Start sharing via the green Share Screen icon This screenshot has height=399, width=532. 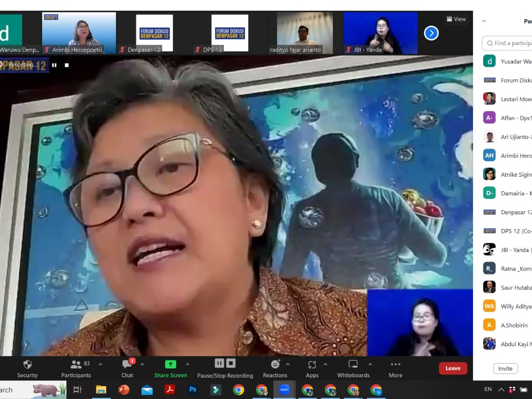tap(170, 364)
